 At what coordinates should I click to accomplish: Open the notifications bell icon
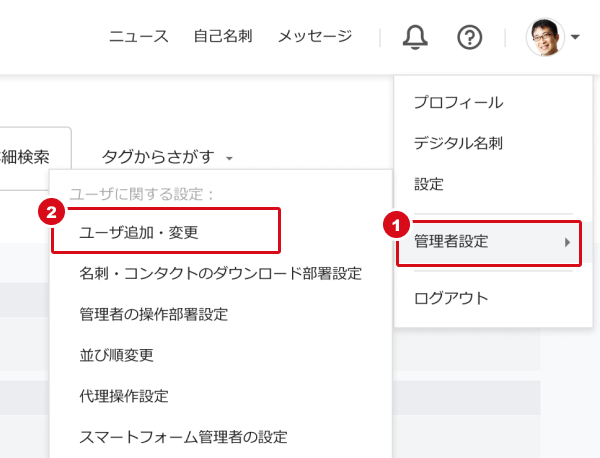[415, 38]
